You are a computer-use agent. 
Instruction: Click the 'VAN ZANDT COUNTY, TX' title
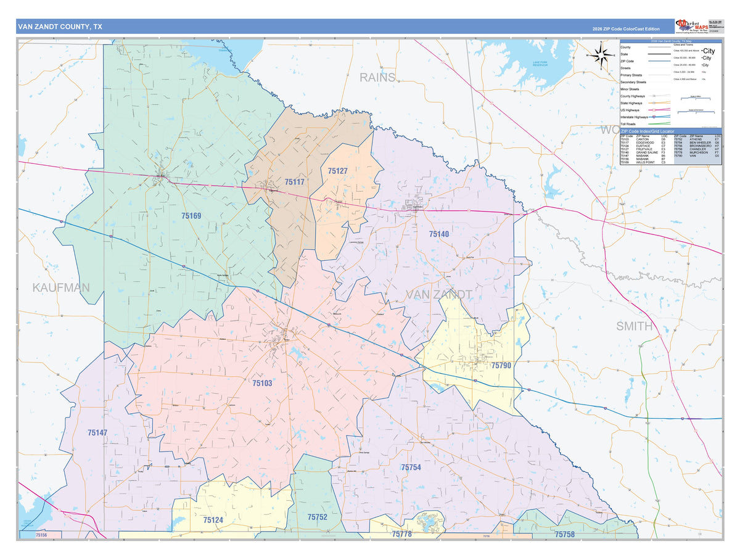[60, 27]
